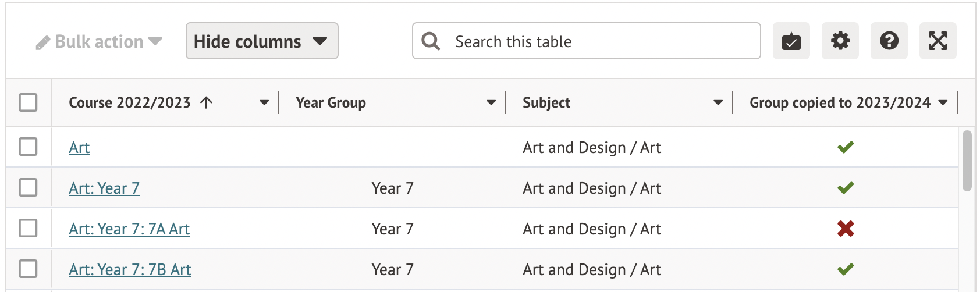Open the Art course link

click(x=79, y=148)
